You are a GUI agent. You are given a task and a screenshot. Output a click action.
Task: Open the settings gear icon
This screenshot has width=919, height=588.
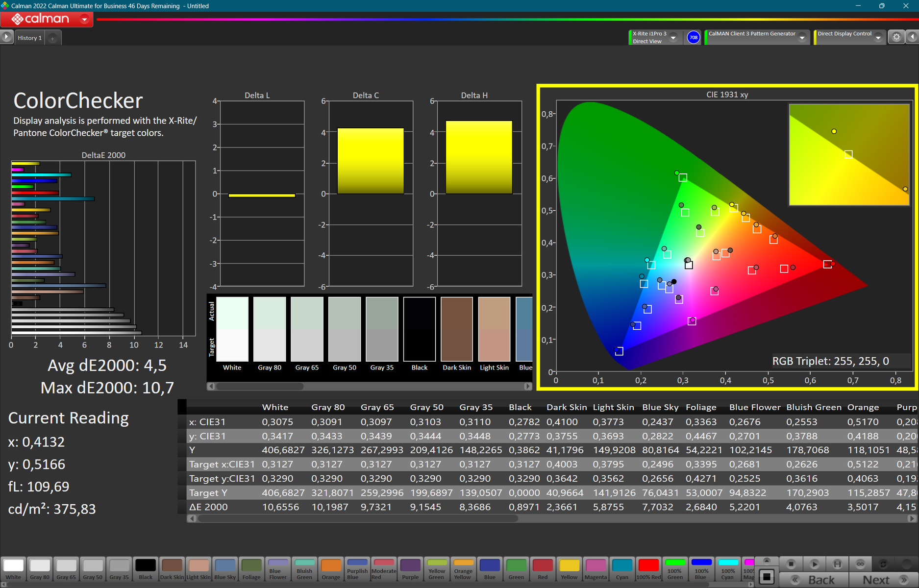[896, 37]
